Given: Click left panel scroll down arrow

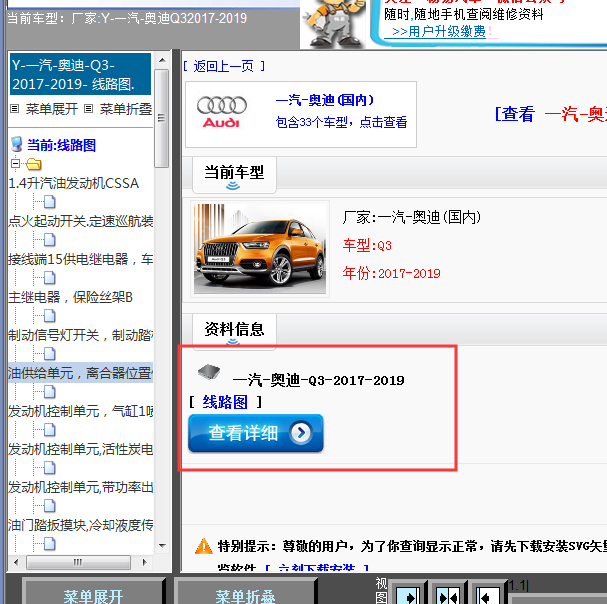Looking at the screenshot, I should click(x=162, y=546).
